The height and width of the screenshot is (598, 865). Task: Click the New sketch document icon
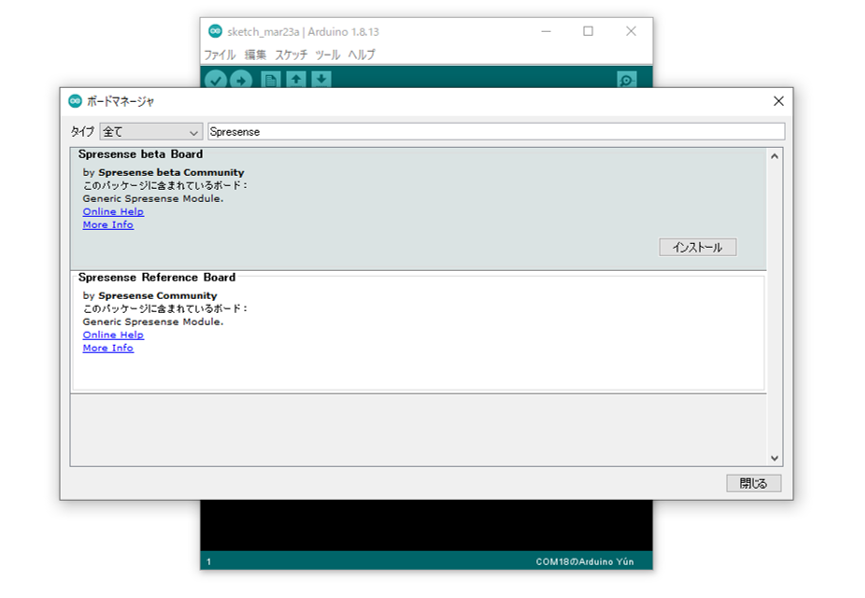point(268,80)
